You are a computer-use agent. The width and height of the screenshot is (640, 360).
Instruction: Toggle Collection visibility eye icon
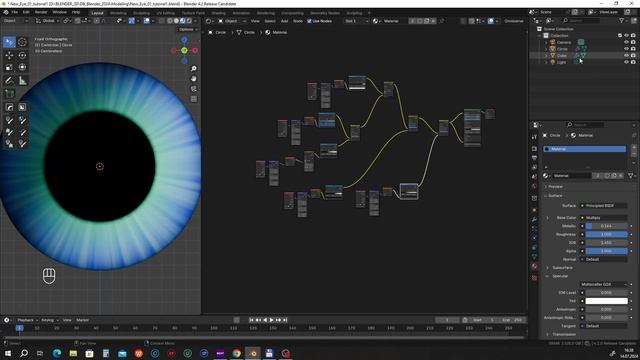pos(626,36)
